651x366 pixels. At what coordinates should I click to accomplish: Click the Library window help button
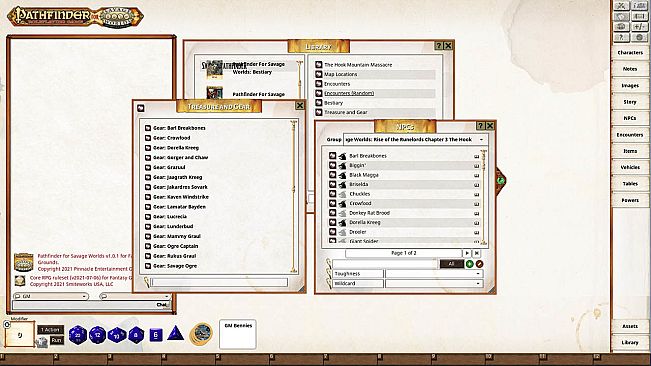pos(438,46)
